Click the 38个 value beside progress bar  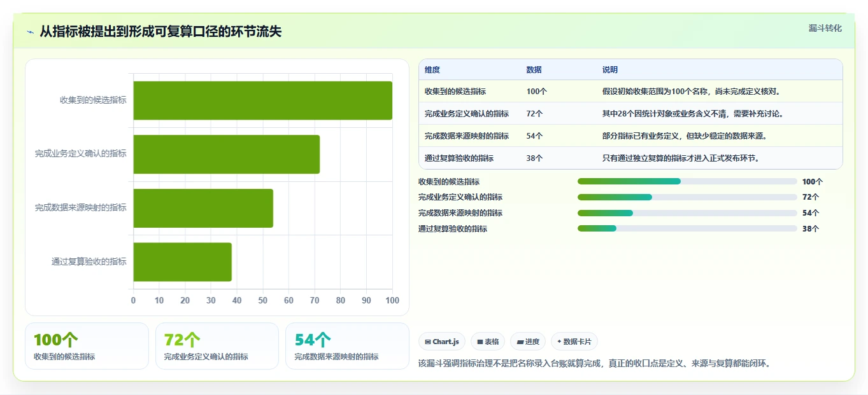(x=811, y=229)
